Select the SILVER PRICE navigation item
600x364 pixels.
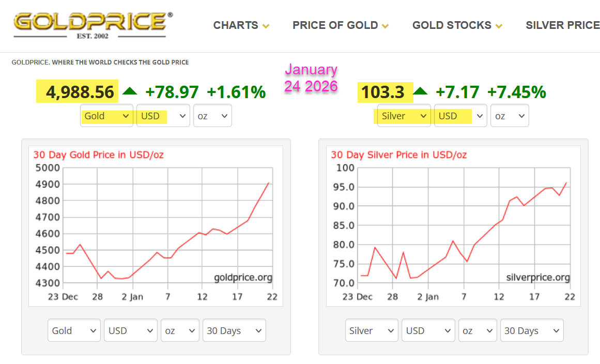[x=562, y=25]
